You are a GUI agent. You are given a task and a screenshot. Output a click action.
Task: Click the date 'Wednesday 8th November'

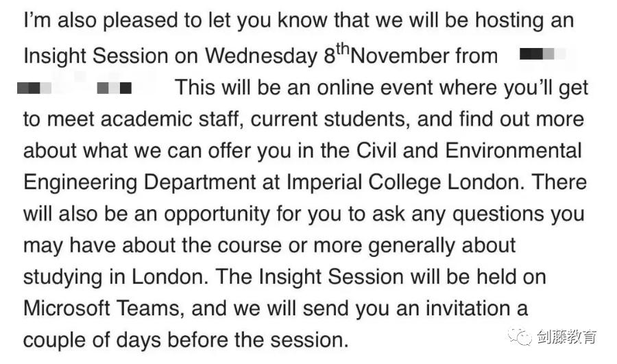[x=352, y=55]
